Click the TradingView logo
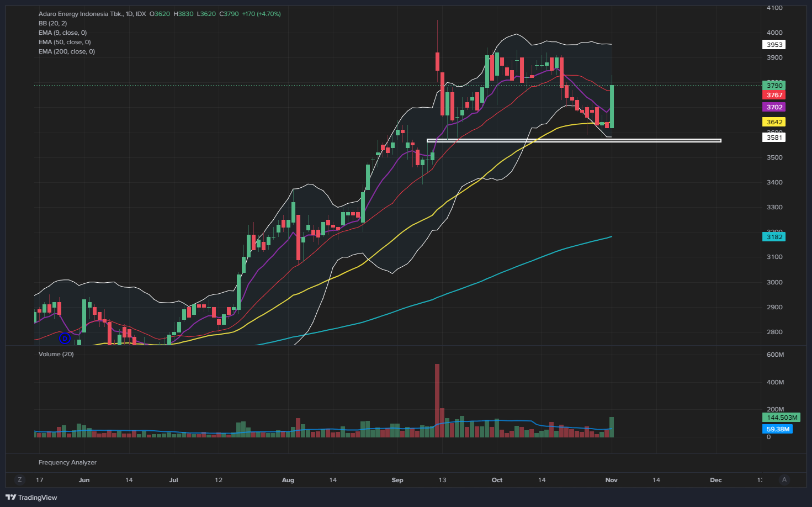Screen dimensions: 812x507 point(31,498)
